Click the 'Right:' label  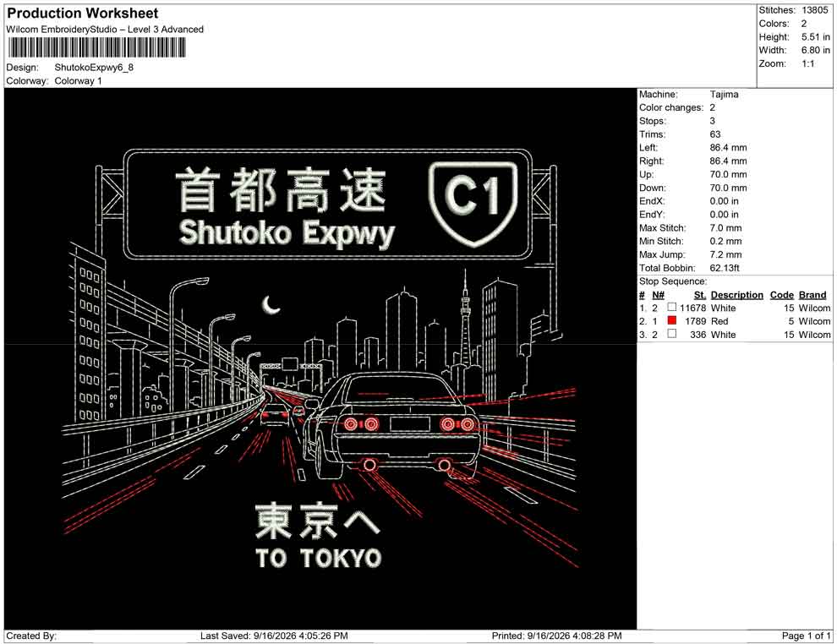(x=651, y=161)
